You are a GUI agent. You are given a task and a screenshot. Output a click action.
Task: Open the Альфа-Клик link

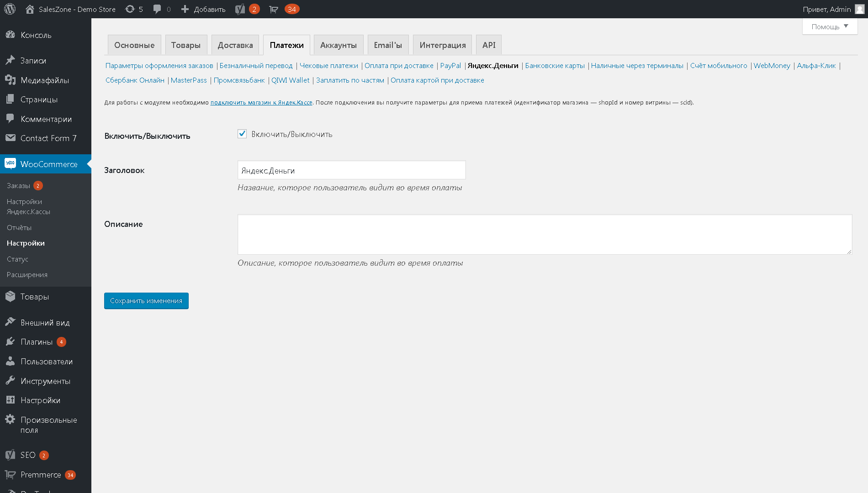816,66
